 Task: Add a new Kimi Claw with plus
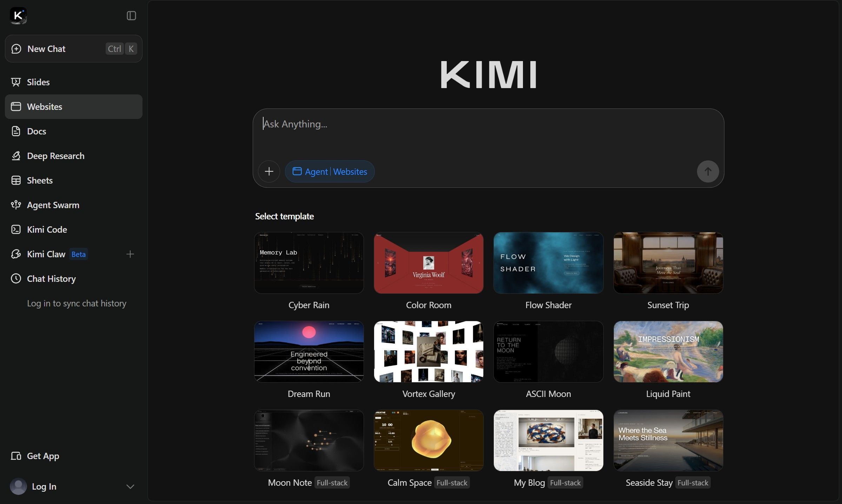coord(130,254)
